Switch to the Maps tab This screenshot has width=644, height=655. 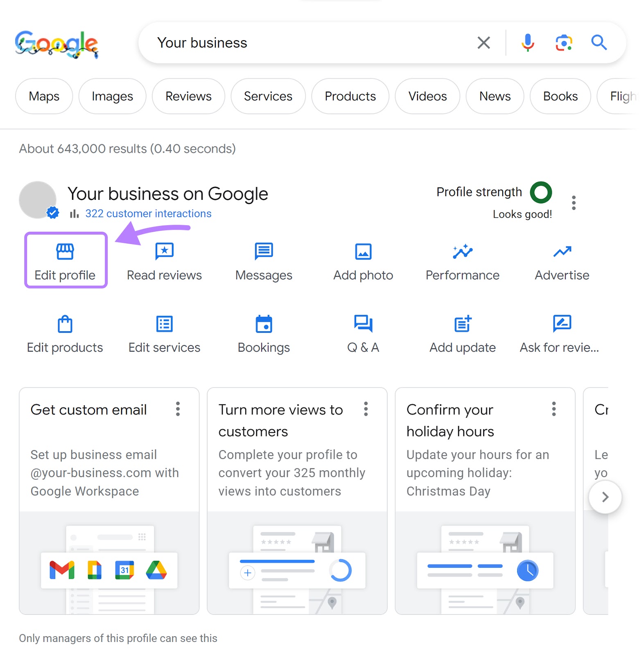(x=44, y=96)
